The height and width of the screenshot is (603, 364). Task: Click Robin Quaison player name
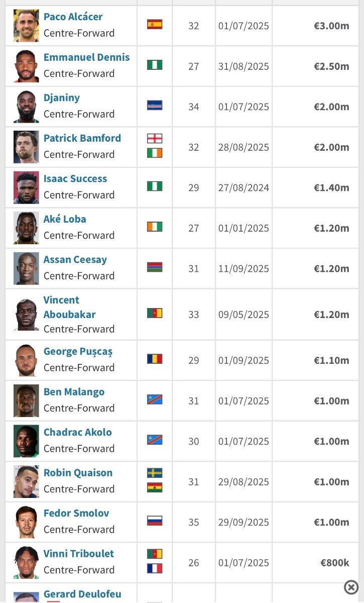(x=78, y=472)
